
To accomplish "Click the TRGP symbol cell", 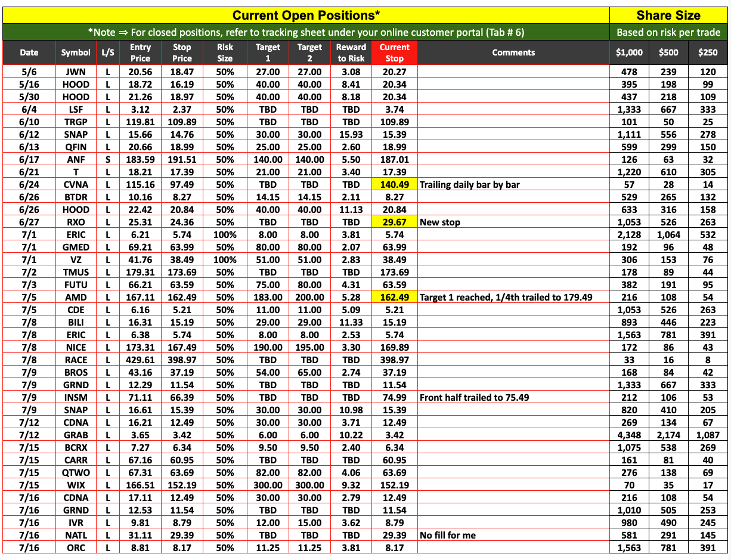I will tap(76, 122).
